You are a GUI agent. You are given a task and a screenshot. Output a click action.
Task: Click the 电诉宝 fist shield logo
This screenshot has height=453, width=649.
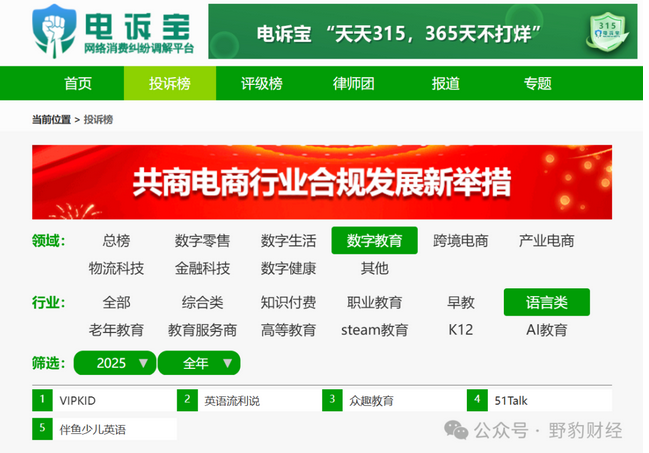point(54,31)
